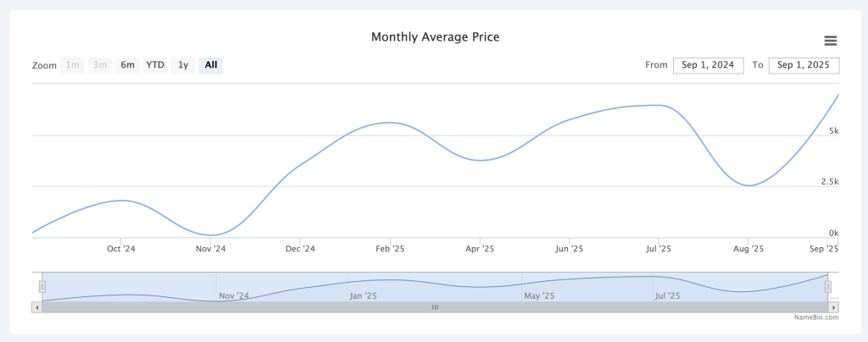868x342 pixels.
Task: Click the scrollbar left arrow
Action: click(36, 307)
